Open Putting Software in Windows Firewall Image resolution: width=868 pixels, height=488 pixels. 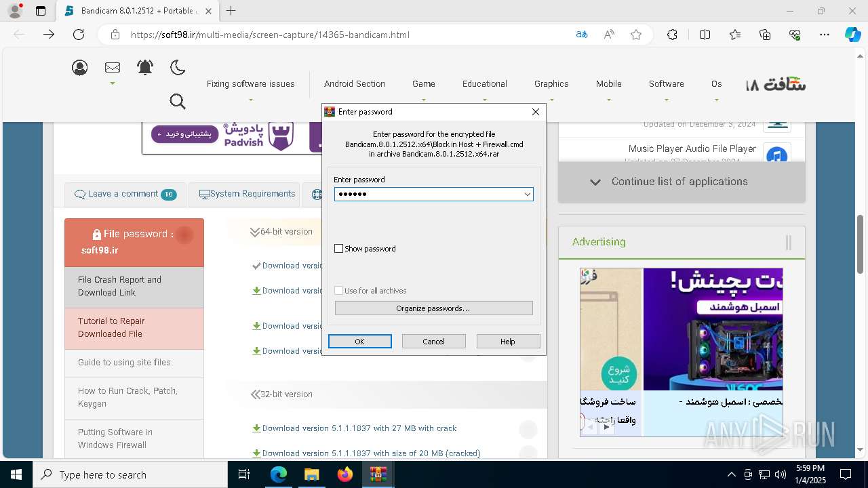click(x=134, y=439)
